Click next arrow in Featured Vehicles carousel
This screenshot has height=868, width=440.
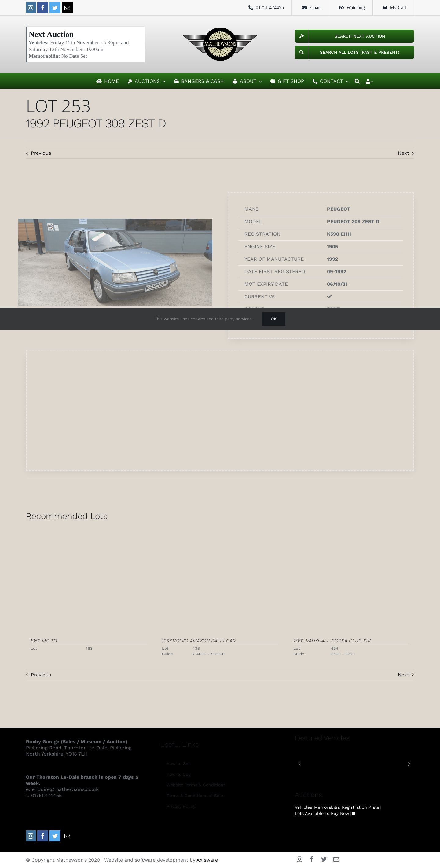tap(409, 763)
